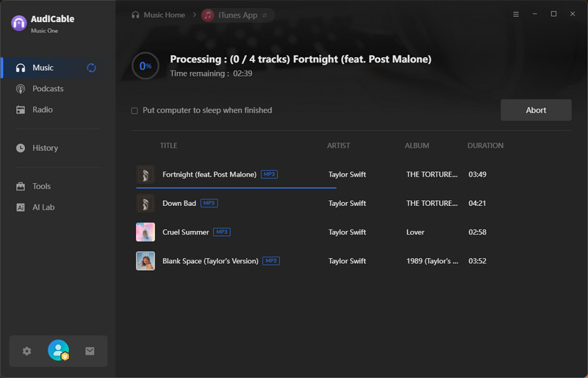This screenshot has width=588, height=378.
Task: Click the Fortnight track progress bar
Action: (x=236, y=188)
